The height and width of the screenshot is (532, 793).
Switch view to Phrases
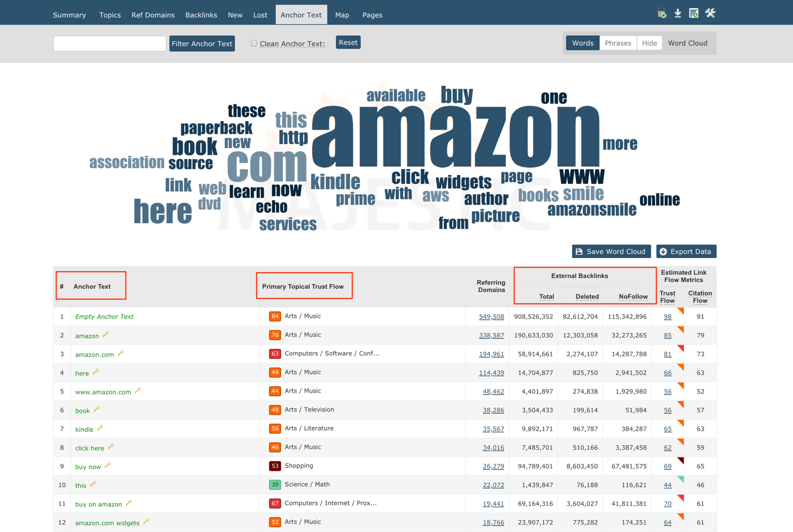pyautogui.click(x=617, y=43)
